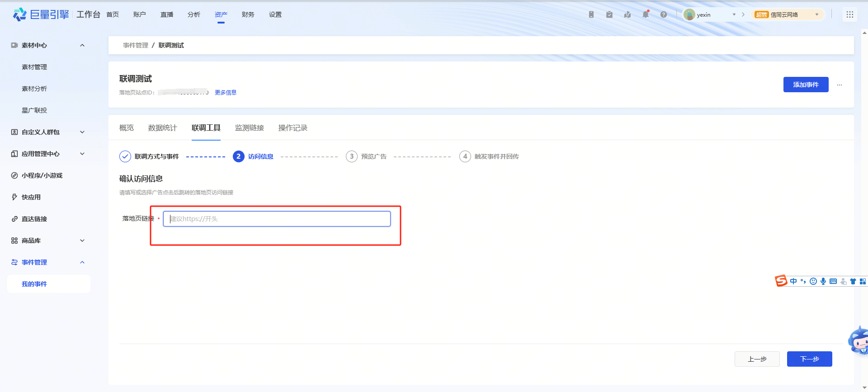Click the floating assistant robot icon
The image size is (868, 392).
coord(859,341)
